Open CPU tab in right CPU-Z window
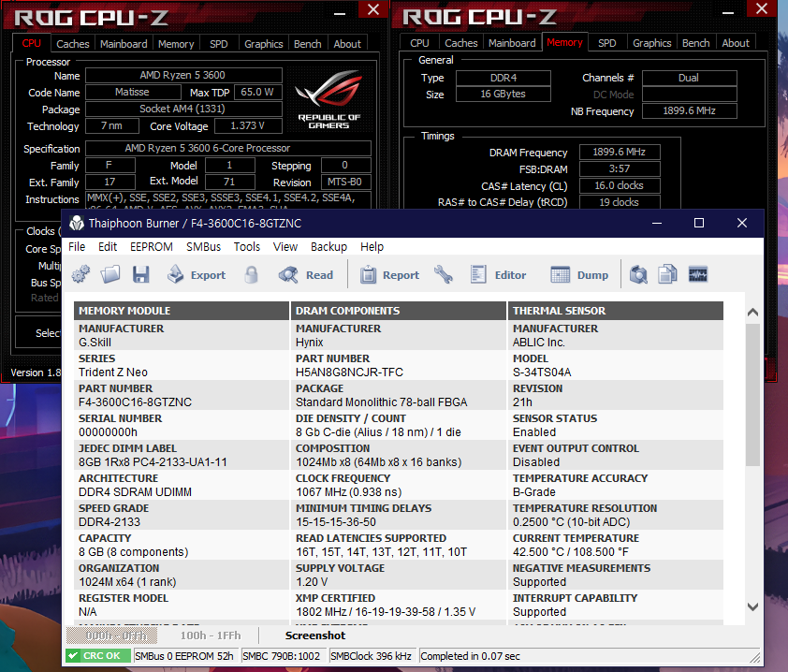Screen dimensions: 788x672 point(419,43)
